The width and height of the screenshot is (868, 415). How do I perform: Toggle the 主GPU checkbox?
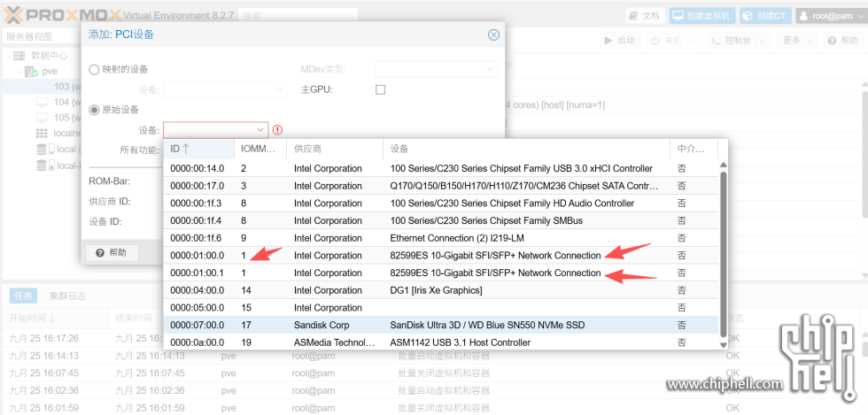380,89
